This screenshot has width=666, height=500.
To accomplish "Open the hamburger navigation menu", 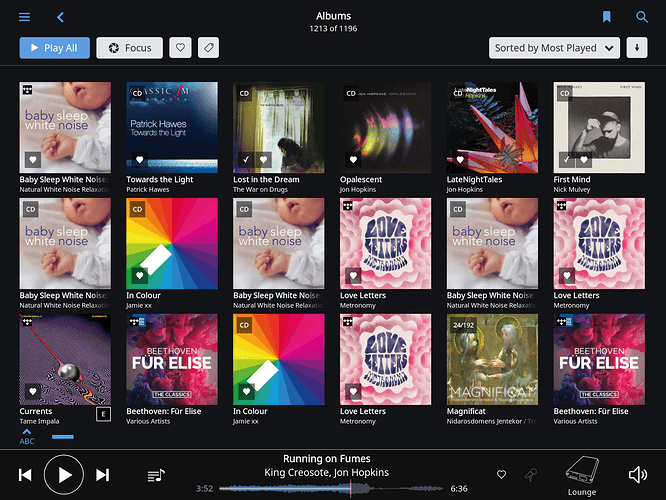I will point(25,17).
